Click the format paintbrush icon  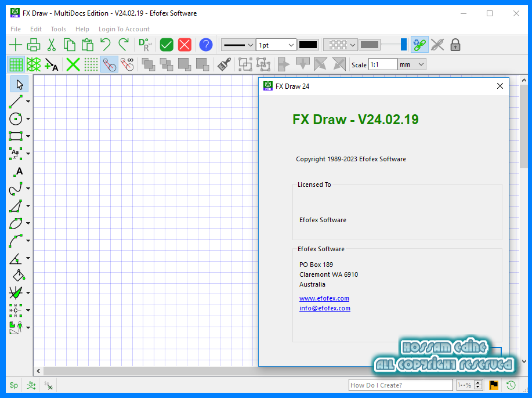225,64
